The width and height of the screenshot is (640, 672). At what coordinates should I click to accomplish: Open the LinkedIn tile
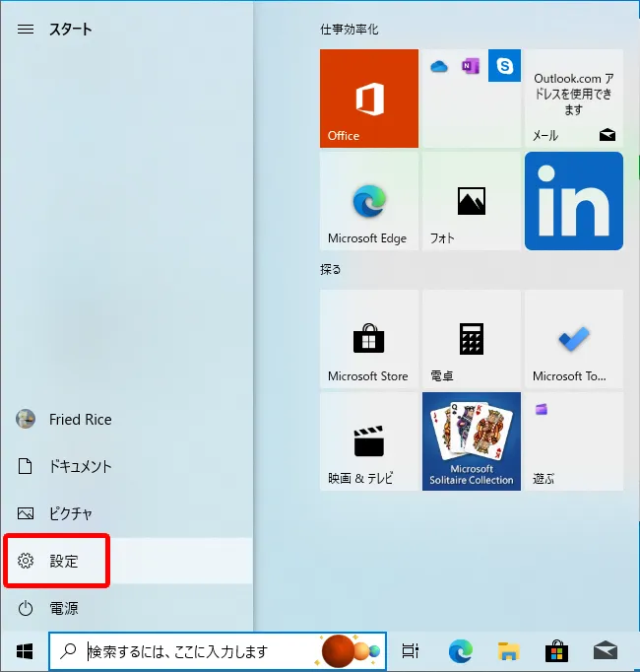[x=574, y=201]
